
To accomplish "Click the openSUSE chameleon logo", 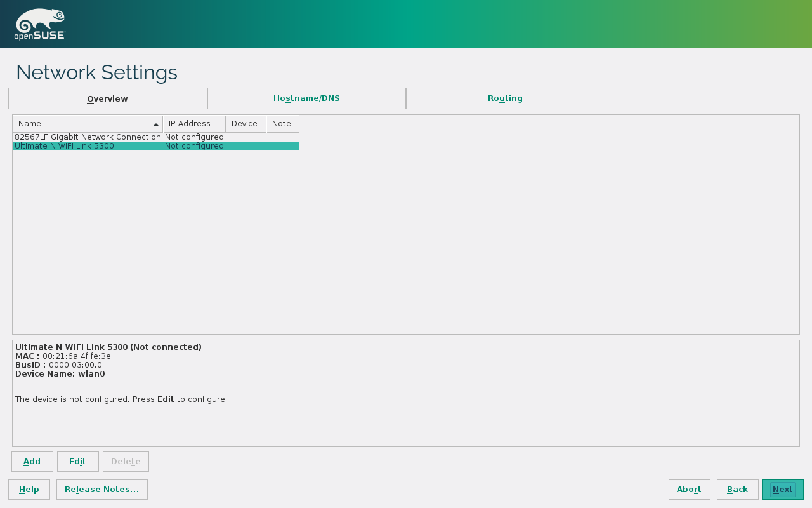I will pyautogui.click(x=40, y=24).
